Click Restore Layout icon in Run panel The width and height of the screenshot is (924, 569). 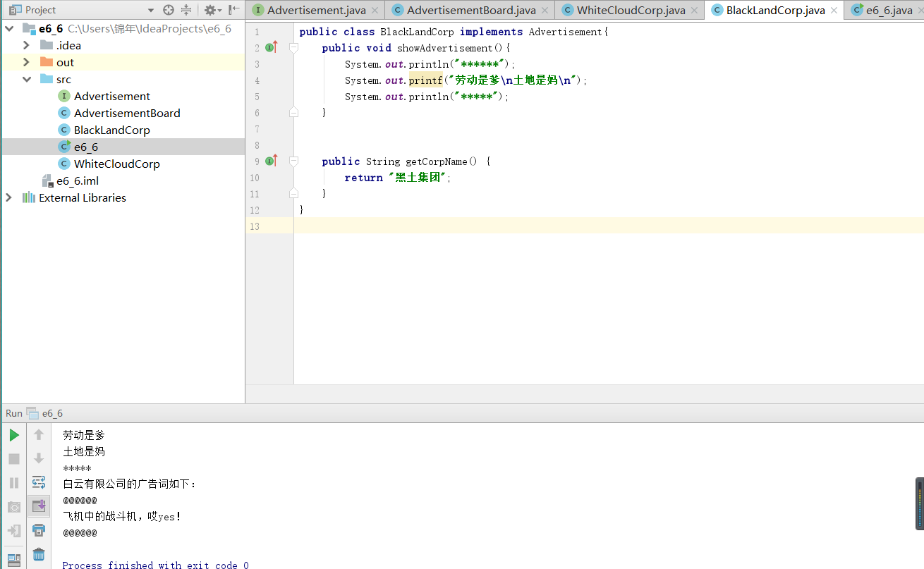point(14,560)
